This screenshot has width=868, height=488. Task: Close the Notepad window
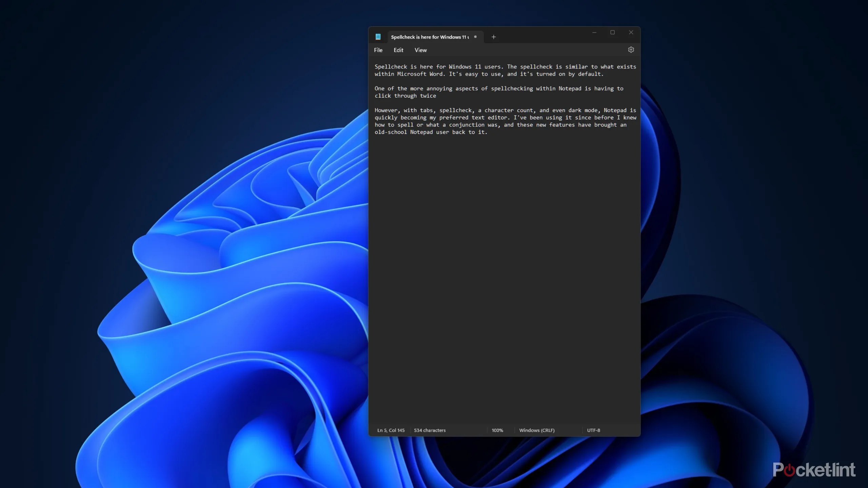[631, 33]
